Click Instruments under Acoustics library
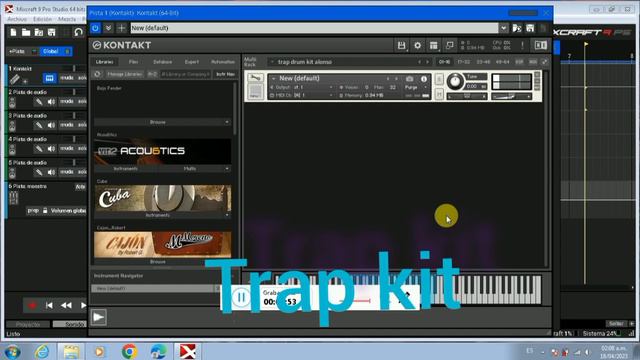Image resolution: width=640 pixels, height=360 pixels. [x=126, y=169]
